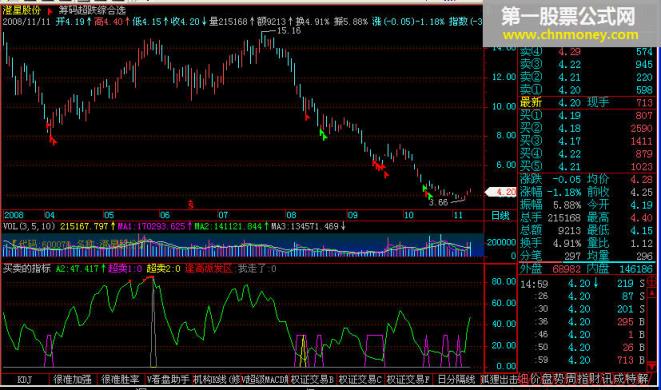
Task: Click the 日线 period label
Action: pos(500,215)
